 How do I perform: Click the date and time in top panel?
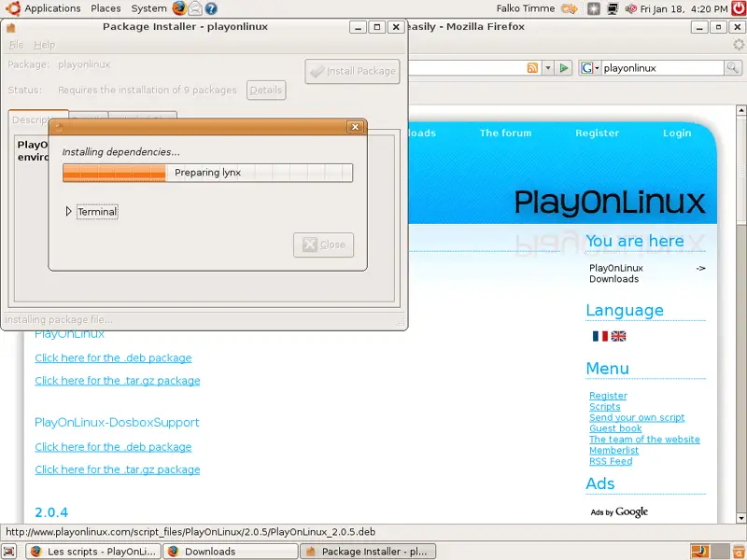[x=684, y=8]
